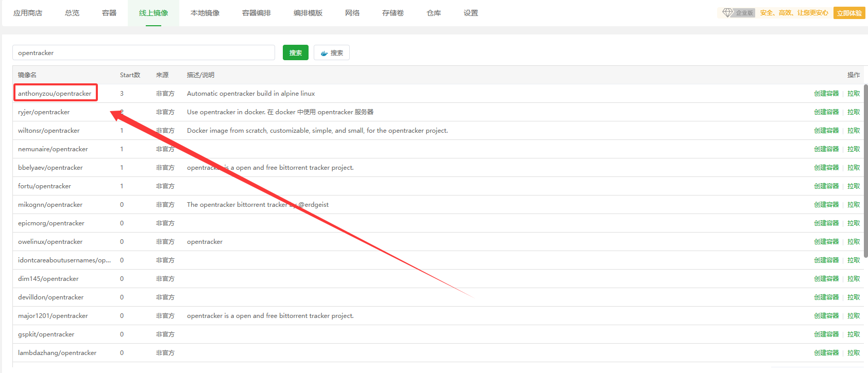The height and width of the screenshot is (373, 868).
Task: Pull the mikognn/opentracker image
Action: tap(854, 205)
